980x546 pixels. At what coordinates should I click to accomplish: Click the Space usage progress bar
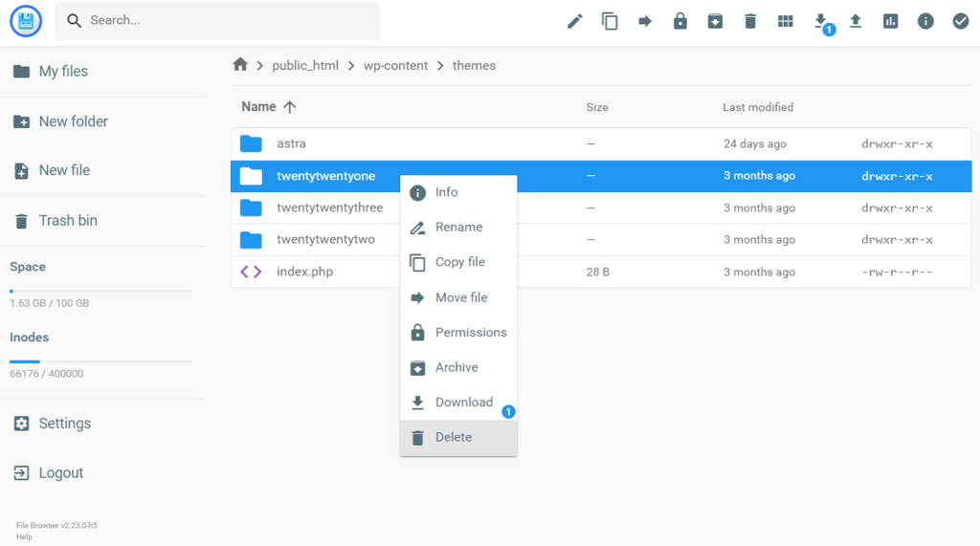click(x=100, y=291)
